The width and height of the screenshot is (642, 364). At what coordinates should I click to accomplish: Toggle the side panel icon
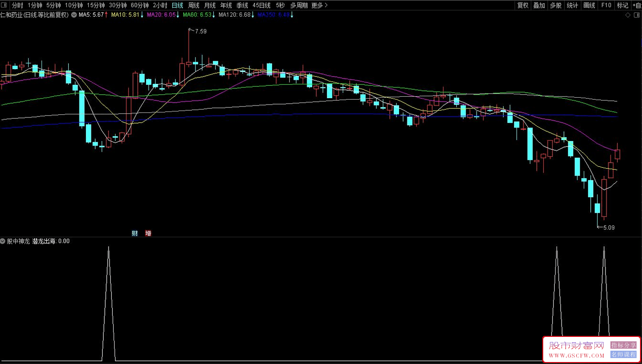637,15
